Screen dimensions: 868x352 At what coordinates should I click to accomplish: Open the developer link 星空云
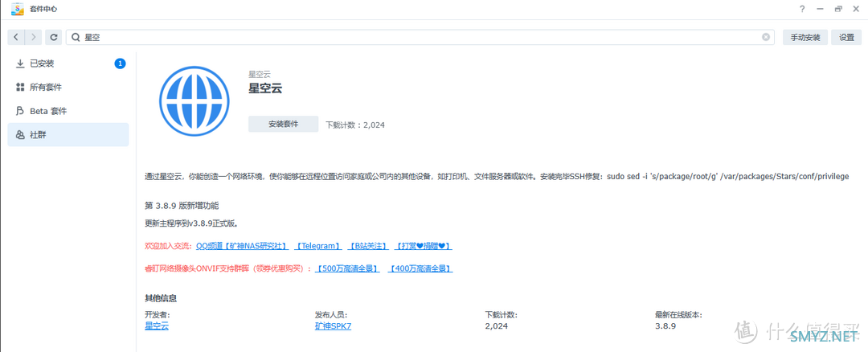point(157,326)
